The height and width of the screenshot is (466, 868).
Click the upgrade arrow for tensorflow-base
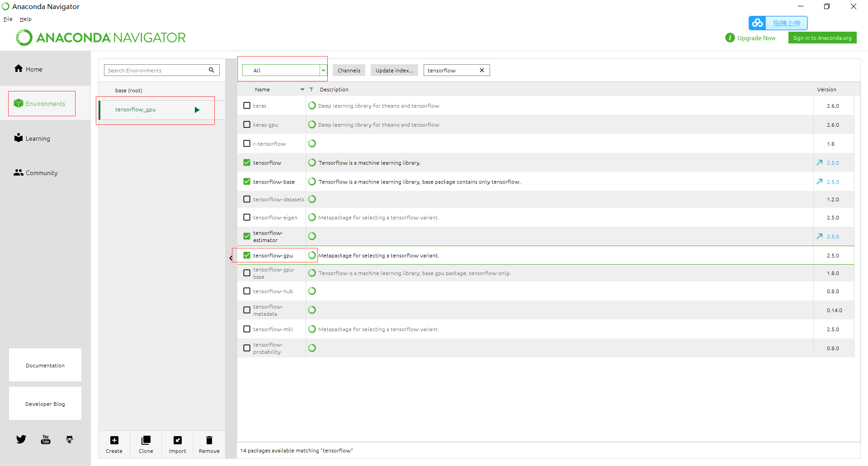coord(820,181)
